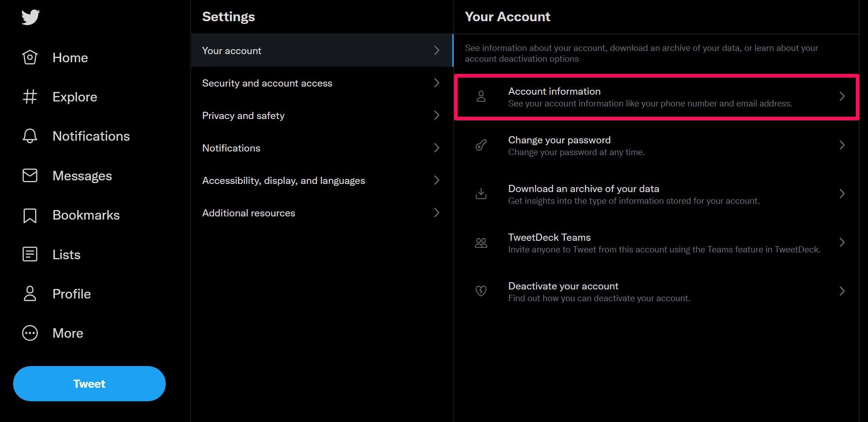Click the download icon for data archive
Image resolution: width=868 pixels, height=422 pixels.
481,194
